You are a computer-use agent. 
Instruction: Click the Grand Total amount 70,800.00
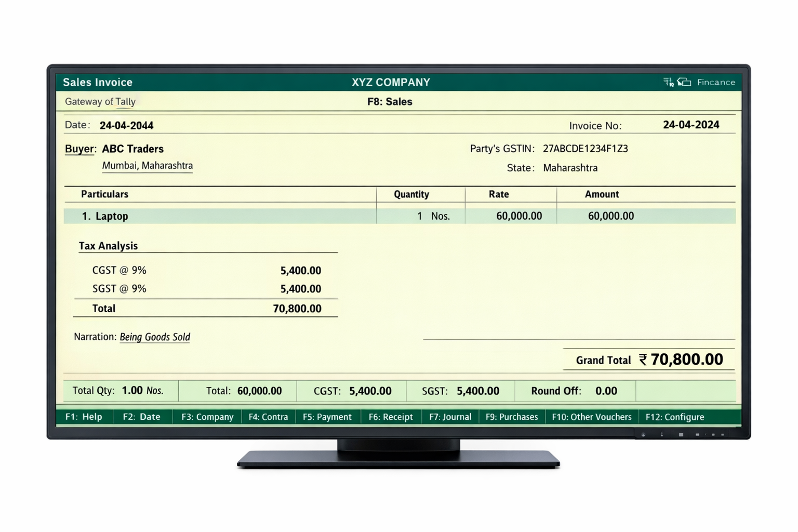click(685, 359)
